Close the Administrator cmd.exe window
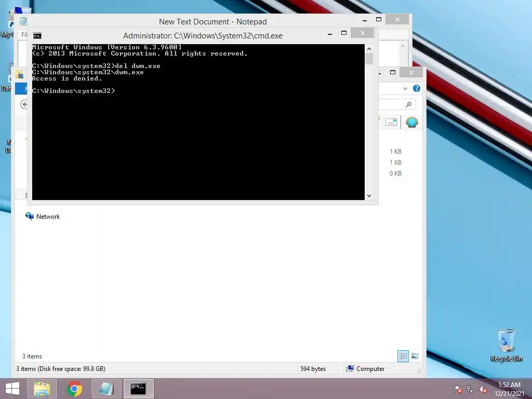Screen dimensions: 532x399 coord(362,33)
